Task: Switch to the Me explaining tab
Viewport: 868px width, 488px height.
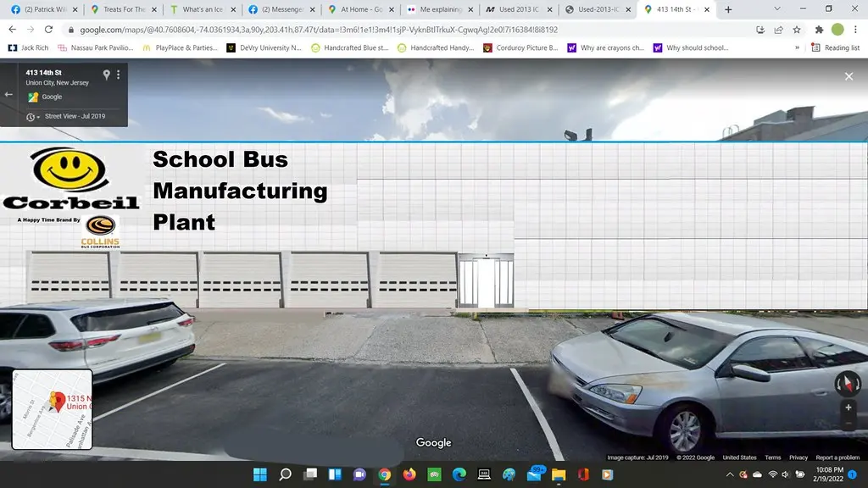Action: pos(440,9)
